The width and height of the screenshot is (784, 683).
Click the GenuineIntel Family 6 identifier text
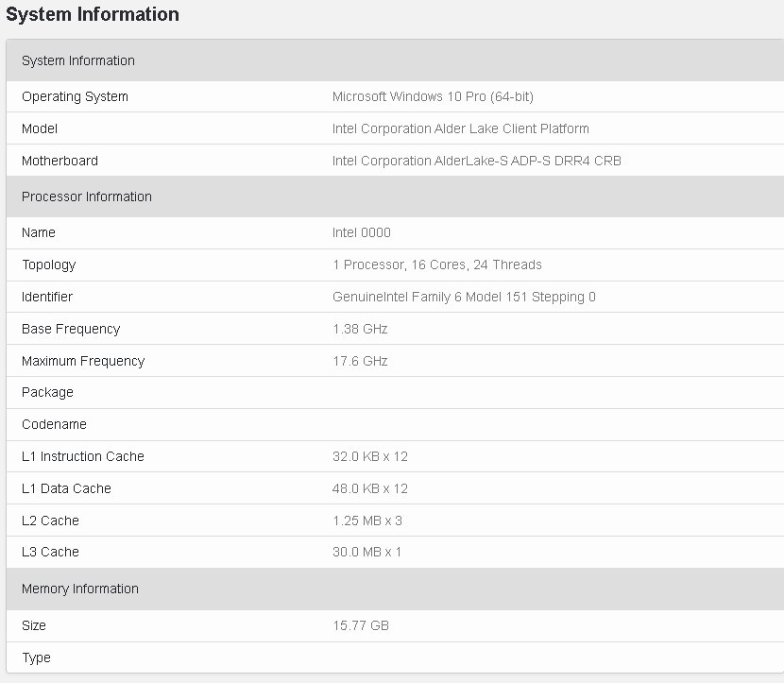(x=464, y=297)
